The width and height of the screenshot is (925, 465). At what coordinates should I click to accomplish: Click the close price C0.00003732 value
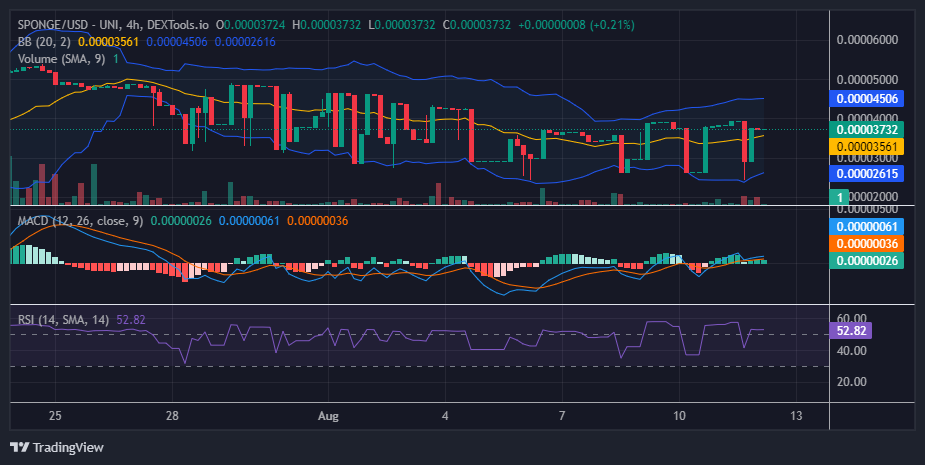click(477, 25)
